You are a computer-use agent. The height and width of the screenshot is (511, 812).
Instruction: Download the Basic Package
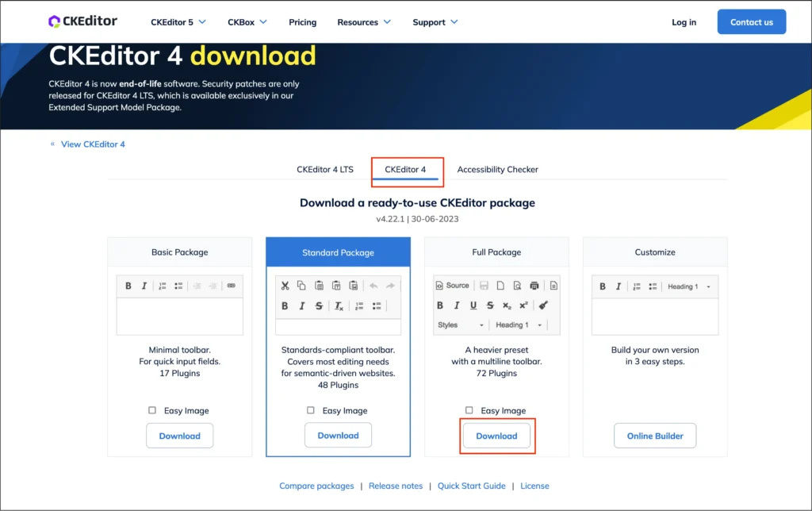(x=180, y=436)
